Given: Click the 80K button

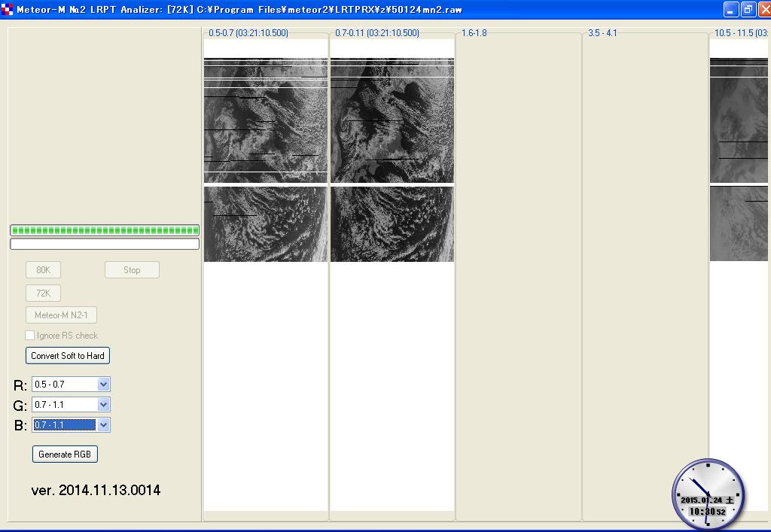Looking at the screenshot, I should click(43, 270).
